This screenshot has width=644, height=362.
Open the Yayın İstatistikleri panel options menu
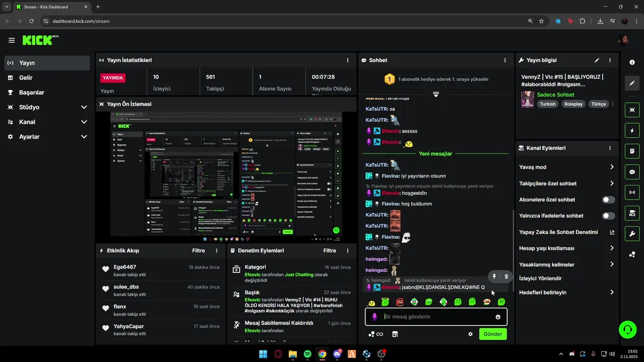pos(348,60)
